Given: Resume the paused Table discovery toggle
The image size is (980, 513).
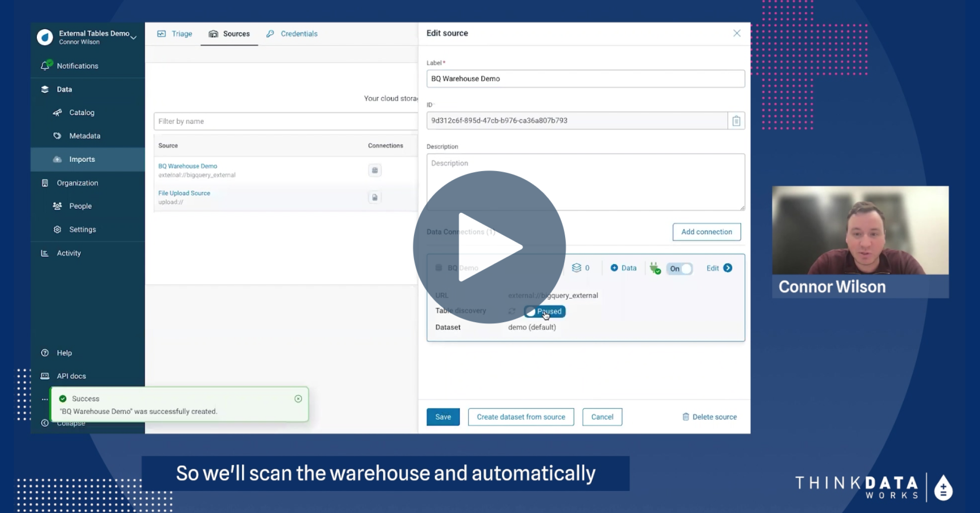Looking at the screenshot, I should click(544, 311).
